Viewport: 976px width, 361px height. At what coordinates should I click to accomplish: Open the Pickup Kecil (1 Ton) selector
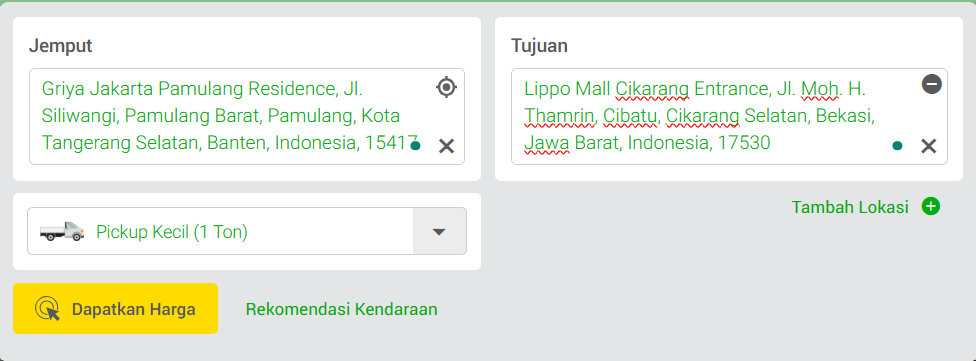pos(246,231)
